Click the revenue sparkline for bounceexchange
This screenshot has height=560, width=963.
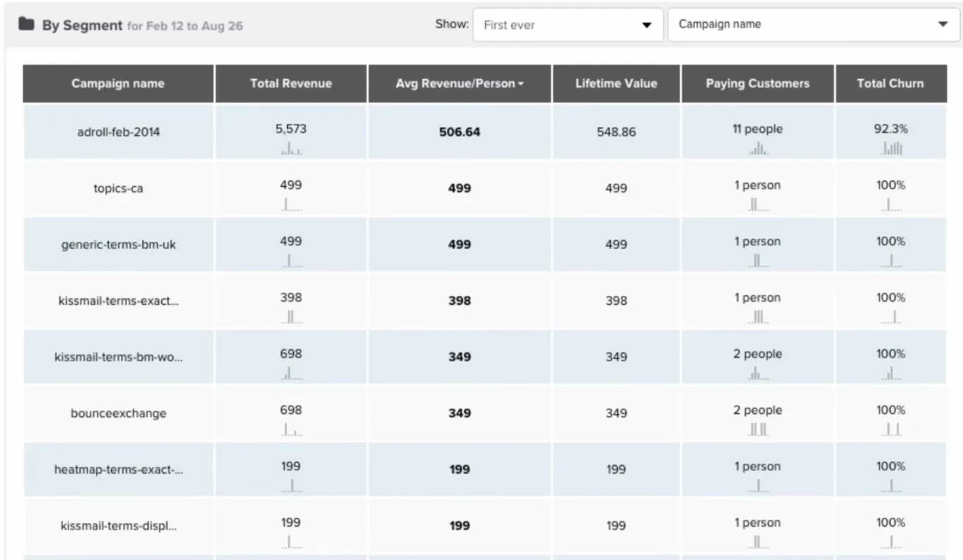tap(291, 430)
